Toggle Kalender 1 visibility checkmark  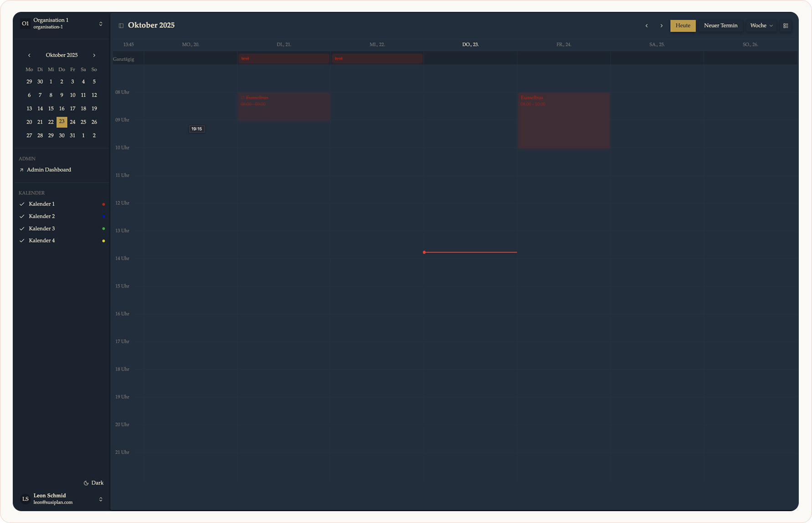pos(22,204)
